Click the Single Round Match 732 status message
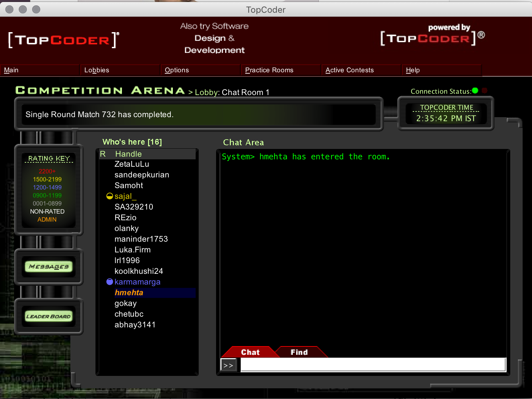 pos(99,114)
